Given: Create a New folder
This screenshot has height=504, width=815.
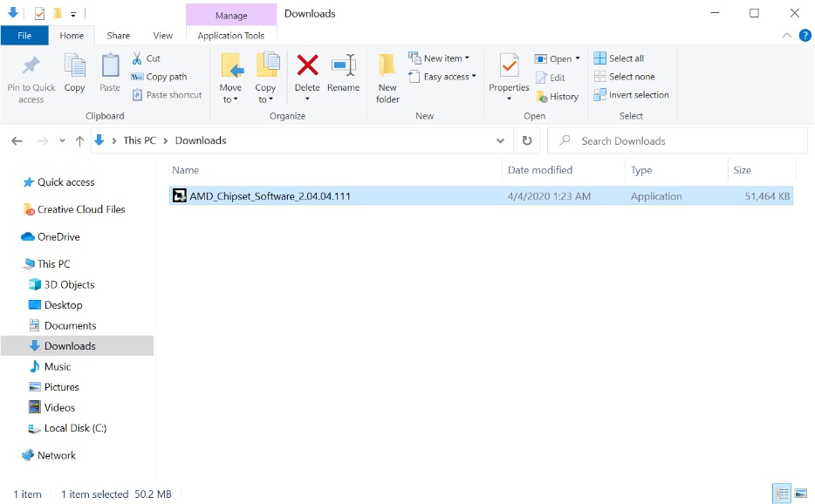Looking at the screenshot, I should click(x=387, y=78).
